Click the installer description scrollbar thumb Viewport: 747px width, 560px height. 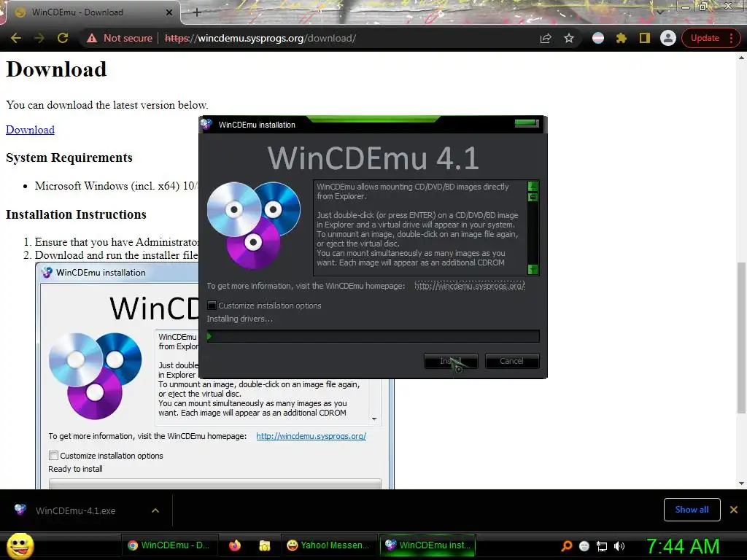[x=533, y=197]
